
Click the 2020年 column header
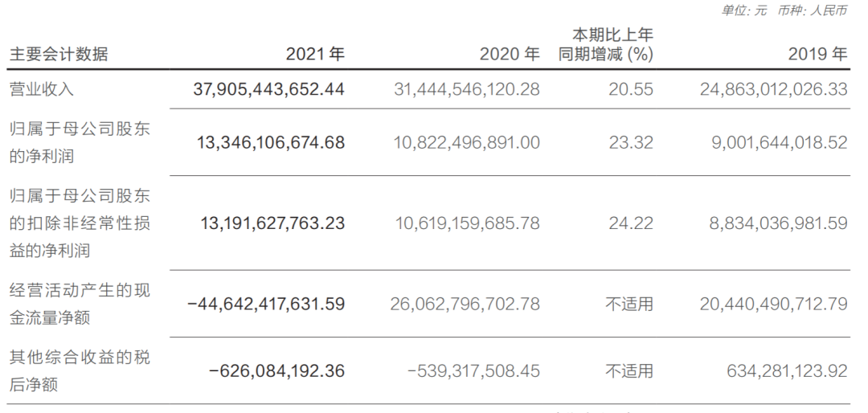(x=510, y=55)
